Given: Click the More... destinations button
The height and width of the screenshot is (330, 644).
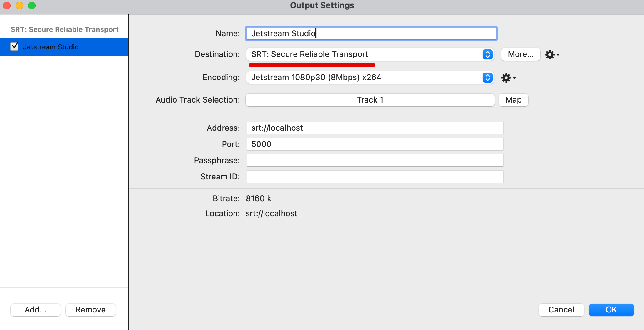Looking at the screenshot, I should point(521,54).
